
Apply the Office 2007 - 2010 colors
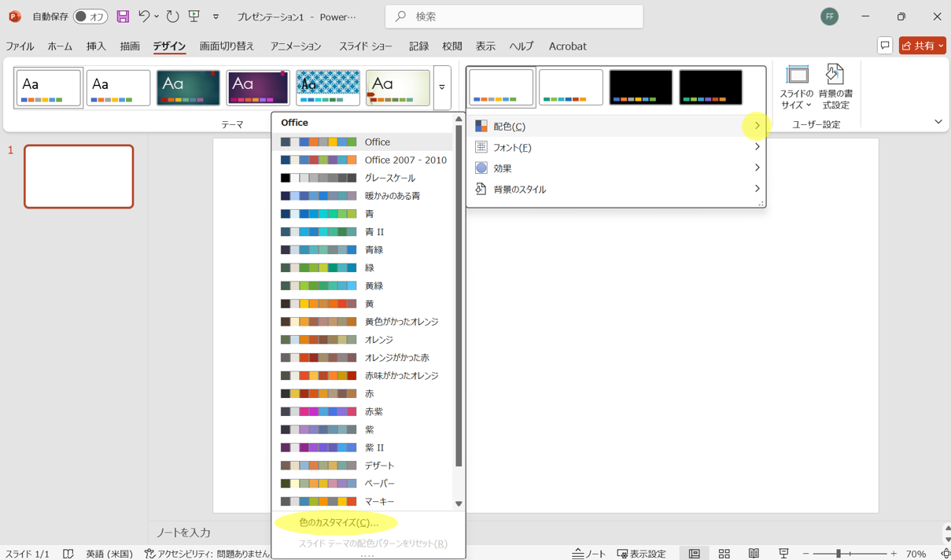coord(363,160)
